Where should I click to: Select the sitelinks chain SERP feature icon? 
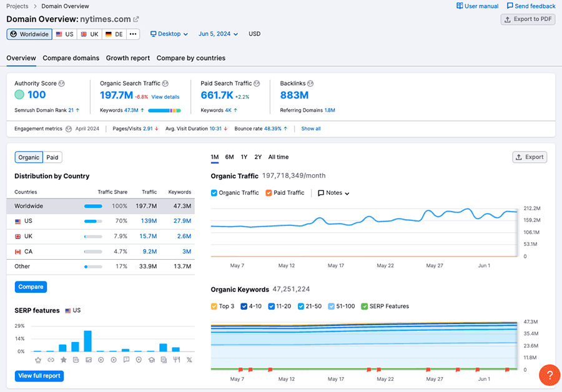pos(51,360)
